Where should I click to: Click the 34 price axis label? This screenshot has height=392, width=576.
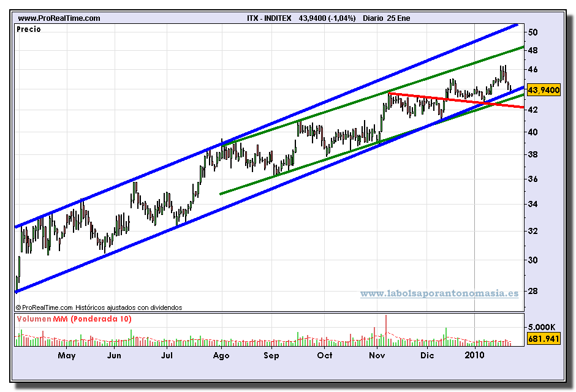pos(532,204)
